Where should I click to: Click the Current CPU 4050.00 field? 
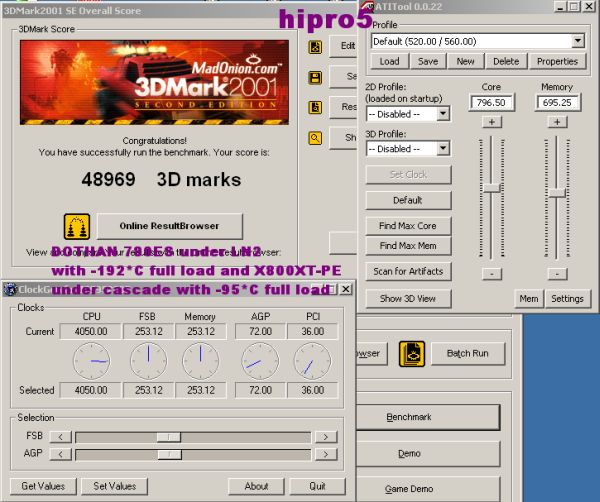[91, 331]
